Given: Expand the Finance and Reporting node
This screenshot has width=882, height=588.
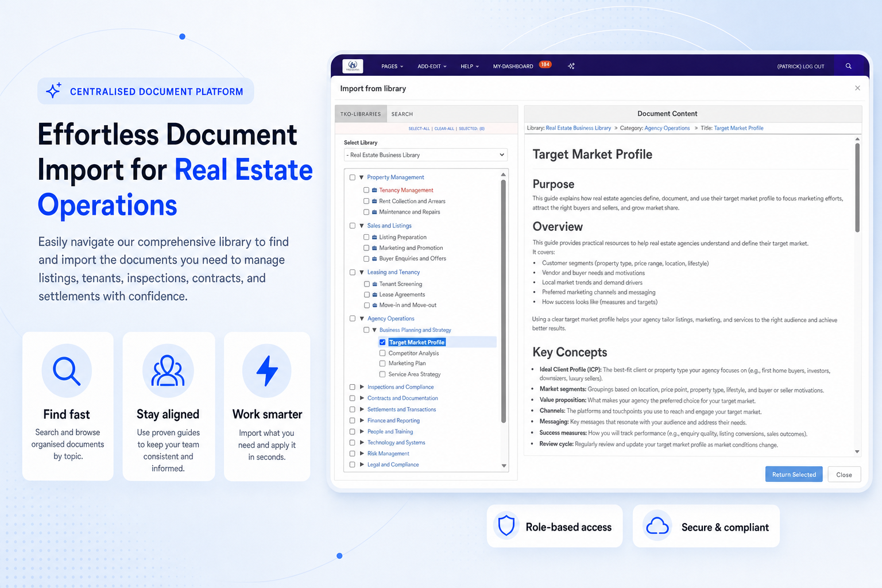Looking at the screenshot, I should [362, 420].
